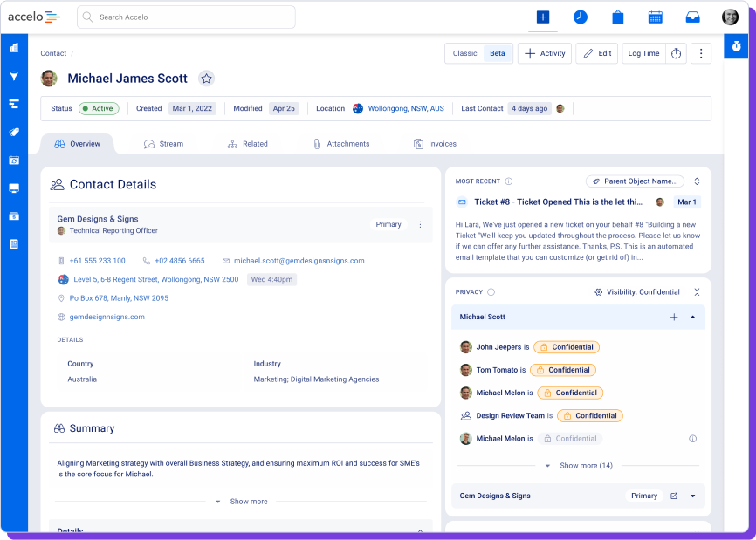The height and width of the screenshot is (540, 756).
Task: Add a privacy entry with the plus icon
Action: click(x=674, y=317)
